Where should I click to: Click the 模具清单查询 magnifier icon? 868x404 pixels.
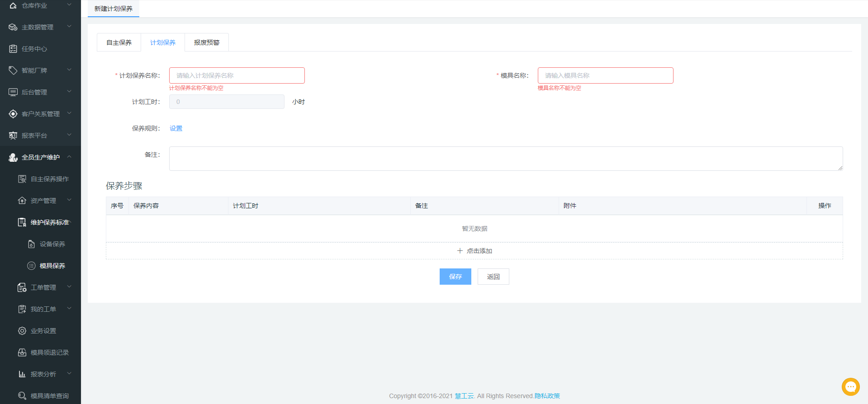point(22,396)
